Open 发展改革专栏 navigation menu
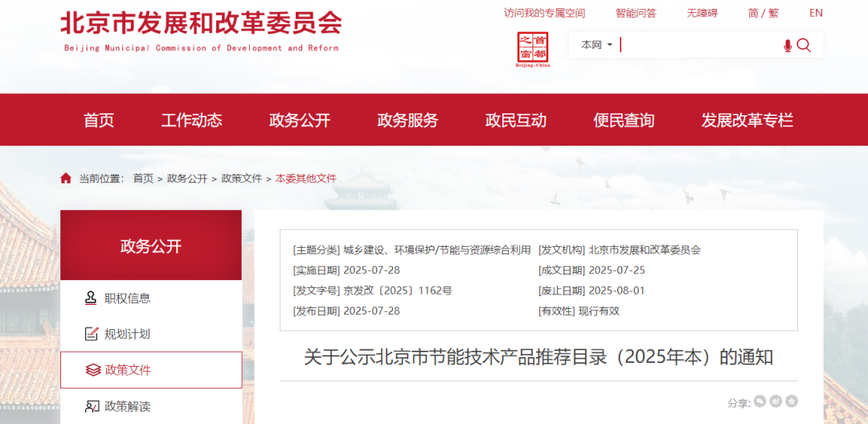868x424 pixels. coord(747,120)
